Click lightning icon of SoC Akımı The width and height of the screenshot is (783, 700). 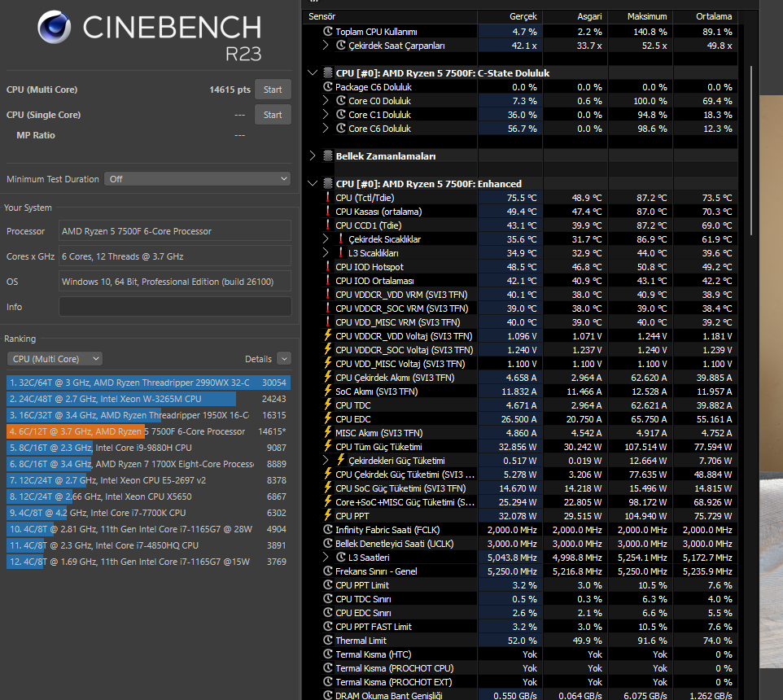(x=328, y=391)
